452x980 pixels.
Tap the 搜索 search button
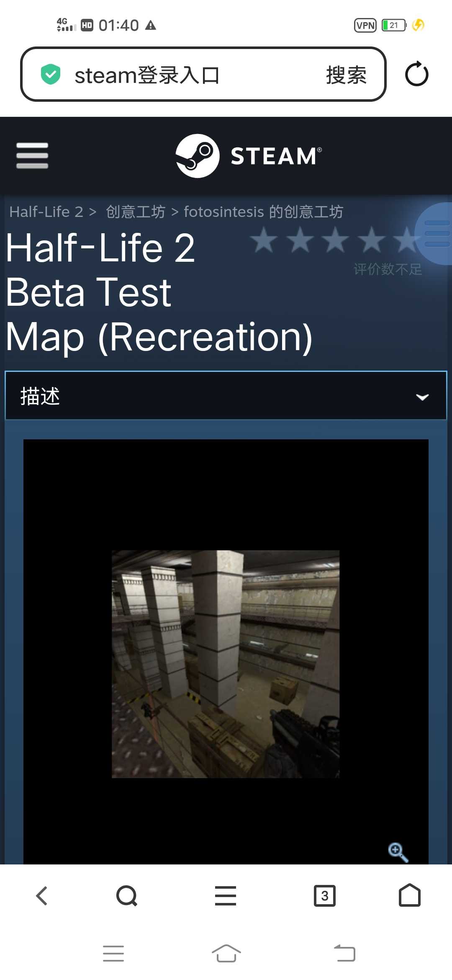[346, 75]
